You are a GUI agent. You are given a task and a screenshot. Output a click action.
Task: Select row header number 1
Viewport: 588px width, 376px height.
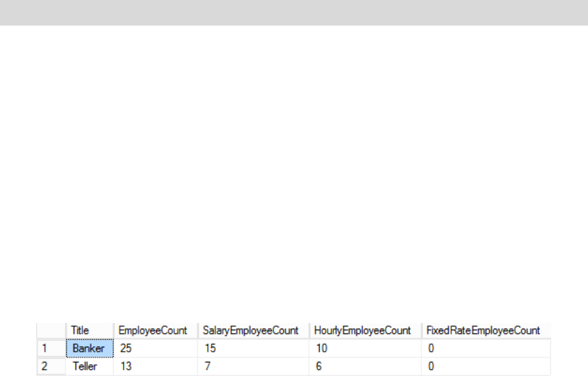(51, 349)
